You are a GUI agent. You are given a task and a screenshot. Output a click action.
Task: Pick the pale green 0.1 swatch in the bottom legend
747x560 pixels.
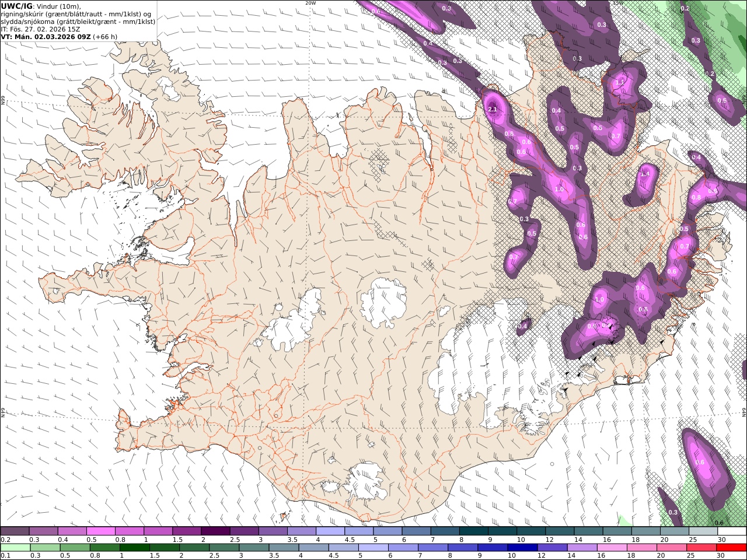(15, 548)
